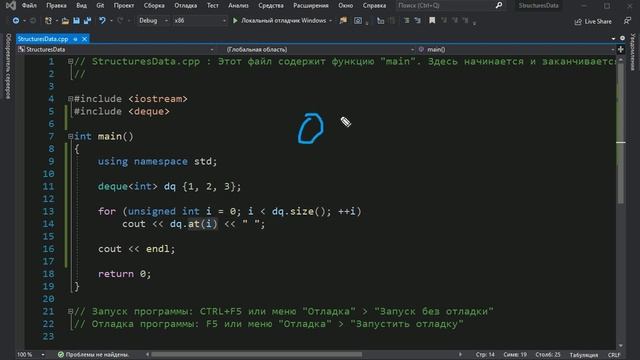Toggle a bookmark with the bookmark icon
Image resolution: width=640 pixels, height=360 pixels.
click(x=432, y=20)
